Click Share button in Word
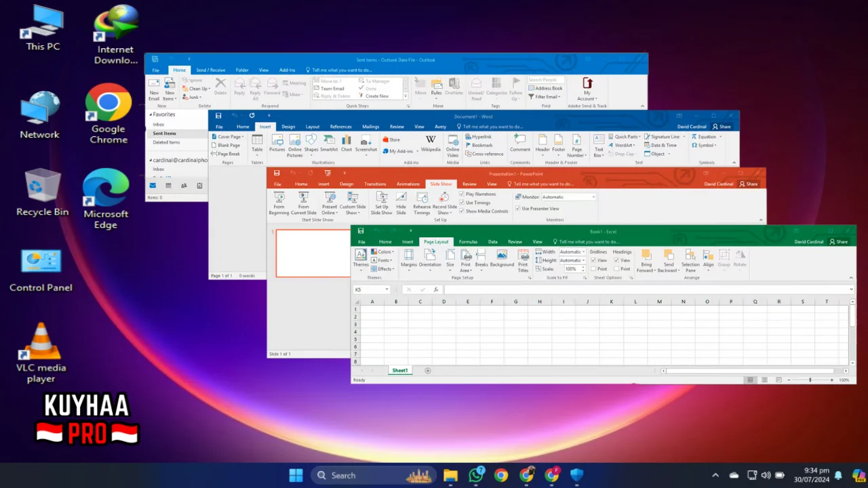This screenshot has height=488, width=868. (722, 126)
